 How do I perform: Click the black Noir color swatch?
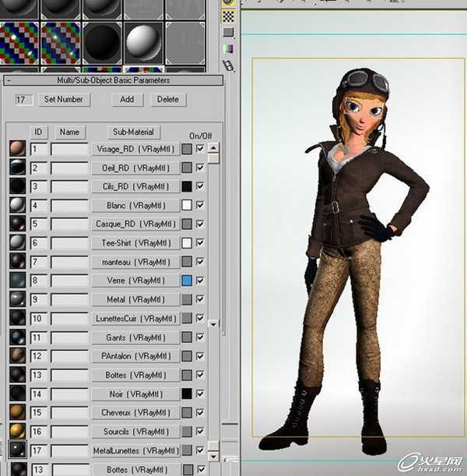[187, 393]
